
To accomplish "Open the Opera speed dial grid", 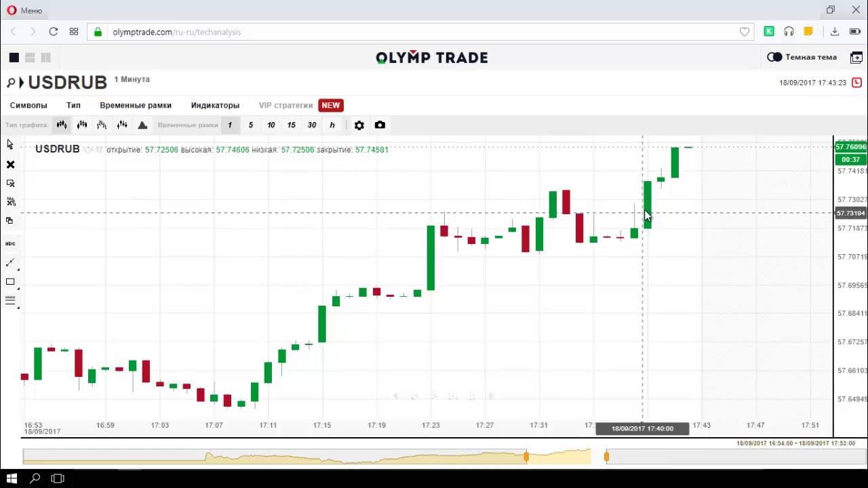I will coord(74,32).
